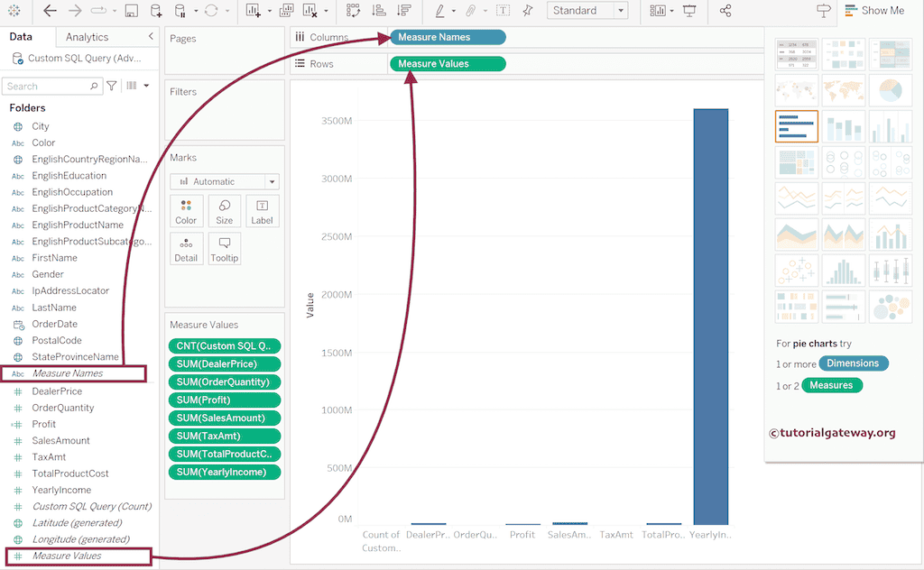Click the Sort Ascending toolbar icon
The image size is (924, 570).
(x=379, y=11)
